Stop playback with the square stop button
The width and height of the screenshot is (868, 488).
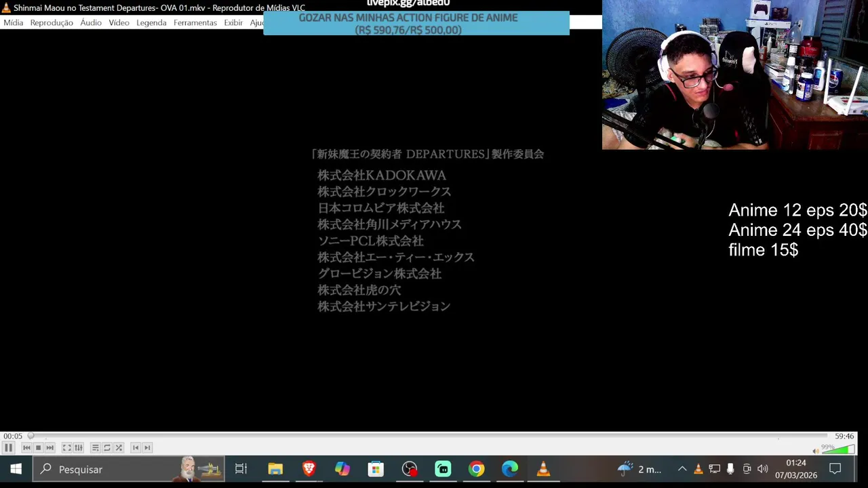(x=38, y=447)
